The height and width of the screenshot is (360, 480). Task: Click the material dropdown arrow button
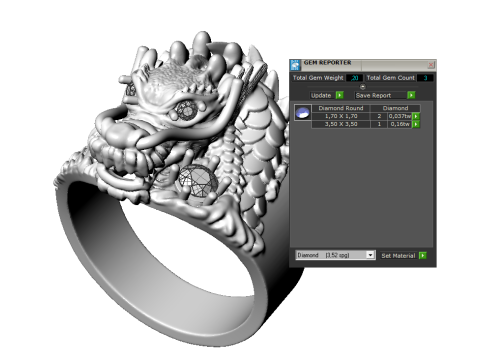click(370, 255)
